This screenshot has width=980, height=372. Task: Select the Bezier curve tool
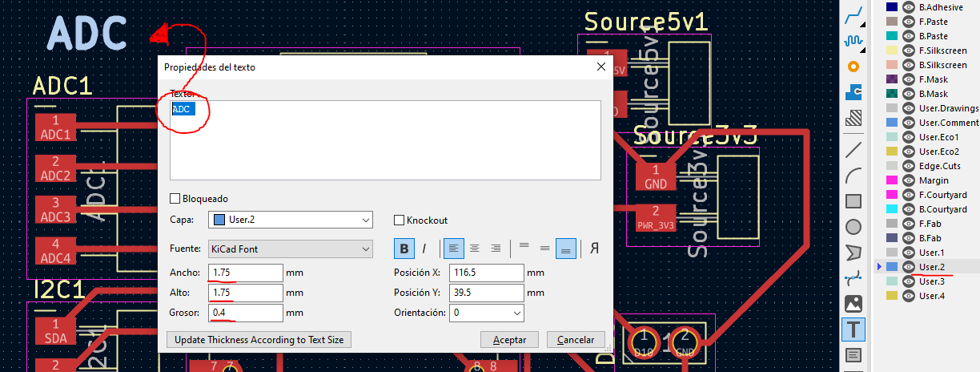click(x=853, y=278)
